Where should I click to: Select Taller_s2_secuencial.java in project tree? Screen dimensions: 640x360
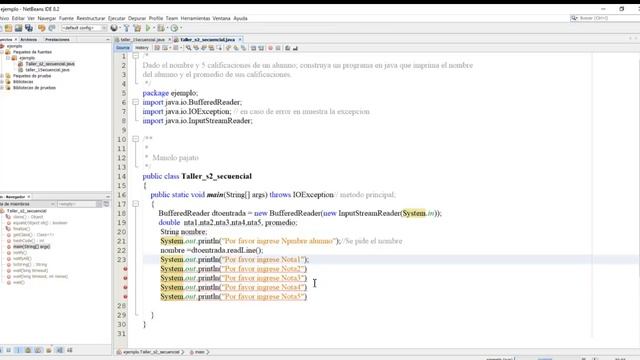tap(50, 64)
